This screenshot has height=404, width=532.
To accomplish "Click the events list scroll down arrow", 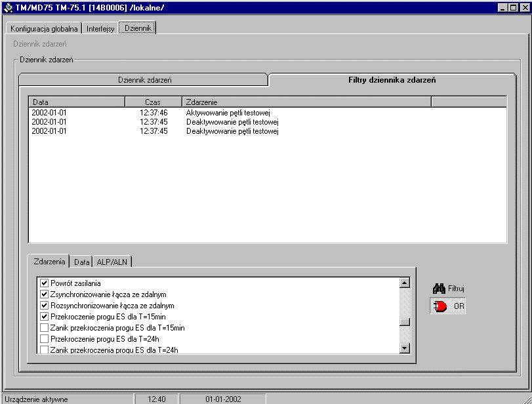I will point(405,348).
